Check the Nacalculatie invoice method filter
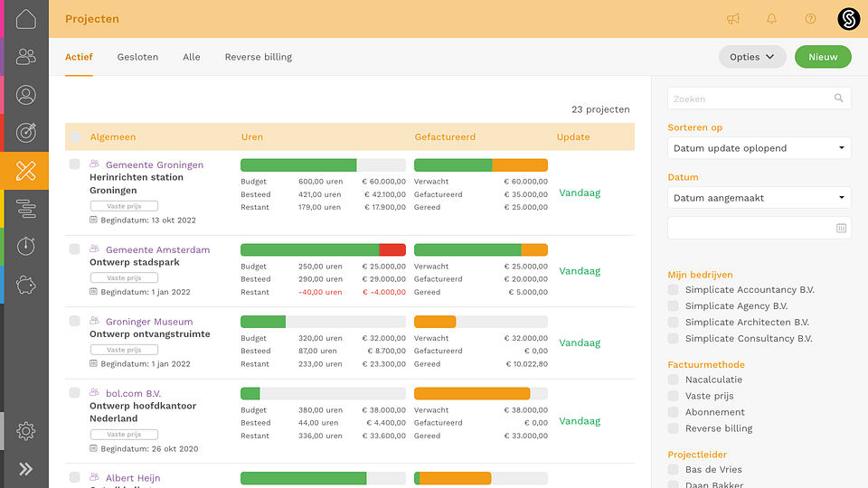This screenshot has height=488, width=868. (x=673, y=380)
